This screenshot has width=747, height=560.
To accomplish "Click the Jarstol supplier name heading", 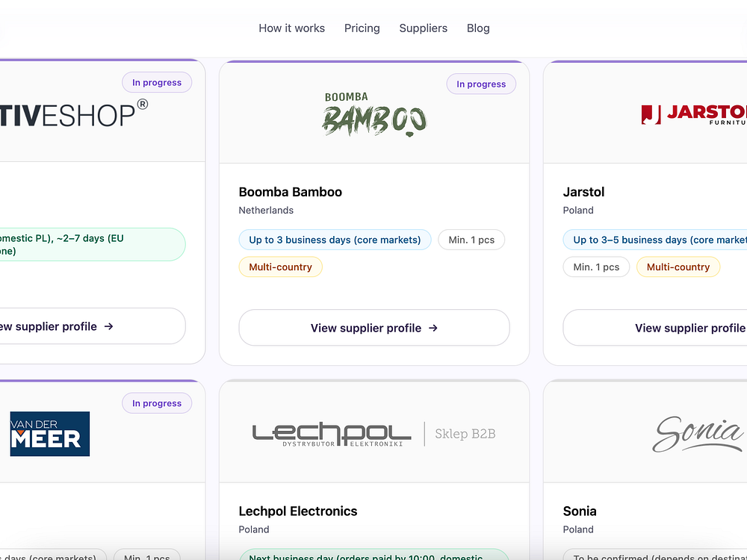I will tap(583, 192).
